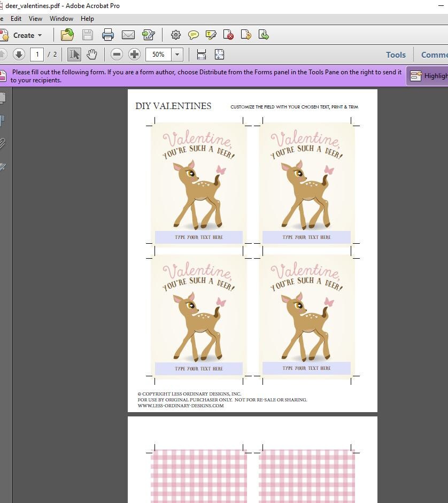
Task: Click the Extract pages icon
Action: (x=264, y=35)
